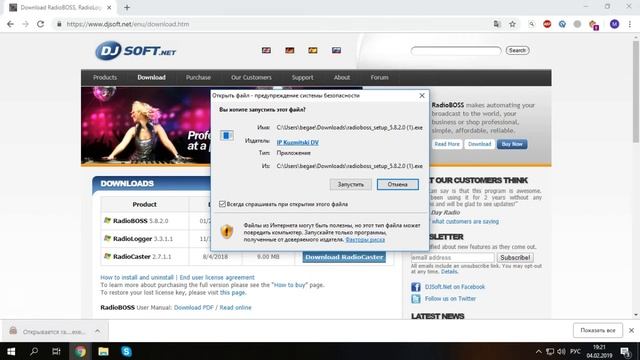Select the German flag language
640x360 pixels.
pos(289,50)
